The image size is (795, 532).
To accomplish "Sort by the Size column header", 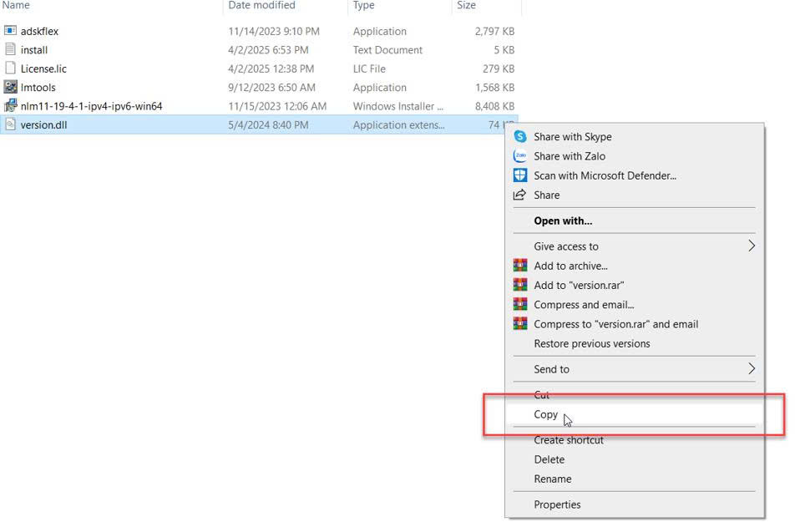I will 466,5.
